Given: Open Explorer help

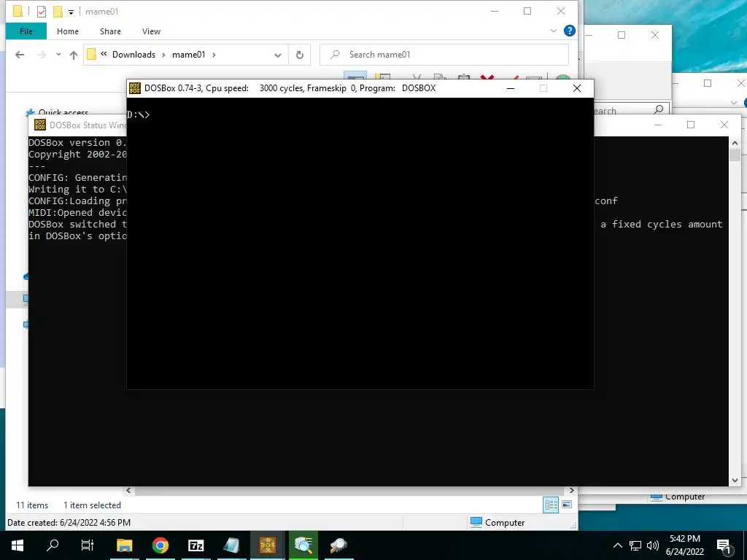Looking at the screenshot, I should coord(569,31).
